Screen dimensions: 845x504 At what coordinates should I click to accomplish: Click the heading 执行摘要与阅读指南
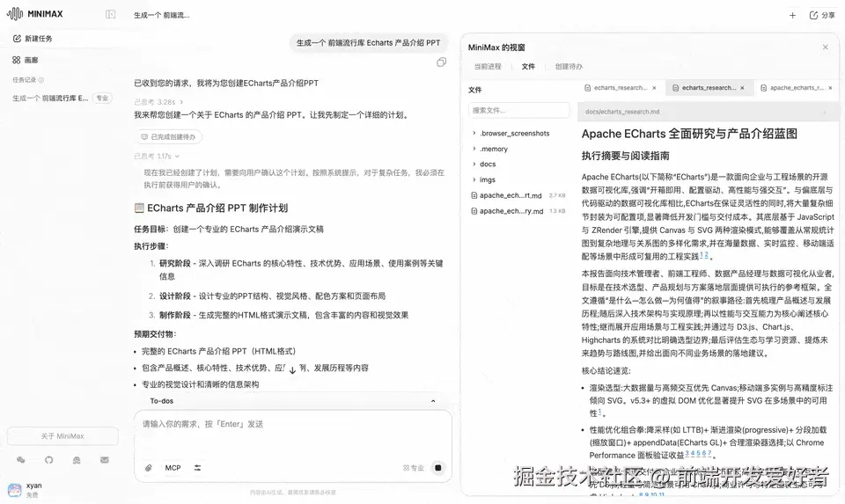[625, 156]
